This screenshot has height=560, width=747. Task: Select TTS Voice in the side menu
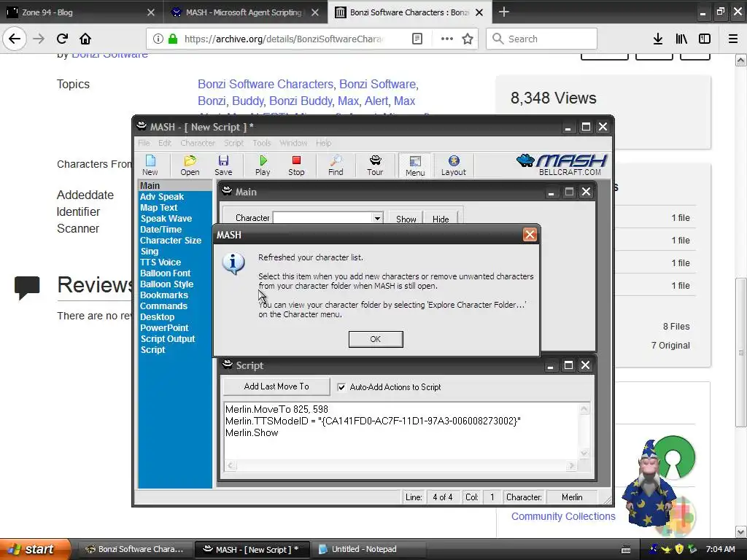[160, 262]
